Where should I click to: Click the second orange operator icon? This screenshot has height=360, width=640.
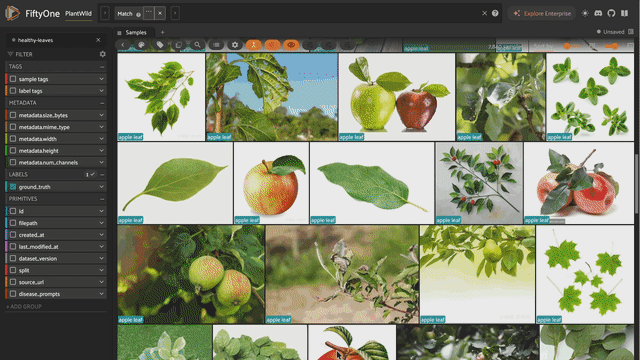click(x=272, y=45)
